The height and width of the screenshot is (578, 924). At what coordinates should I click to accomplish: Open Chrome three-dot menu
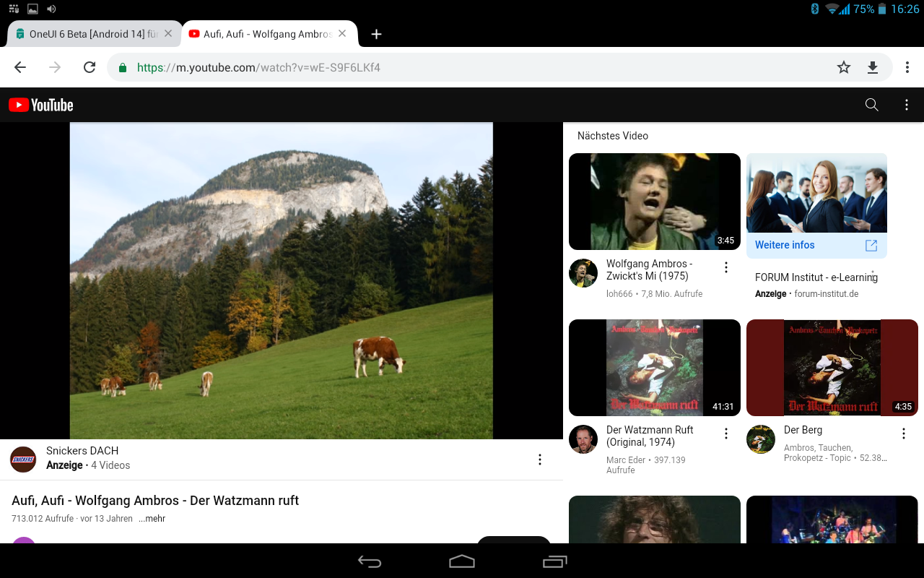point(907,67)
